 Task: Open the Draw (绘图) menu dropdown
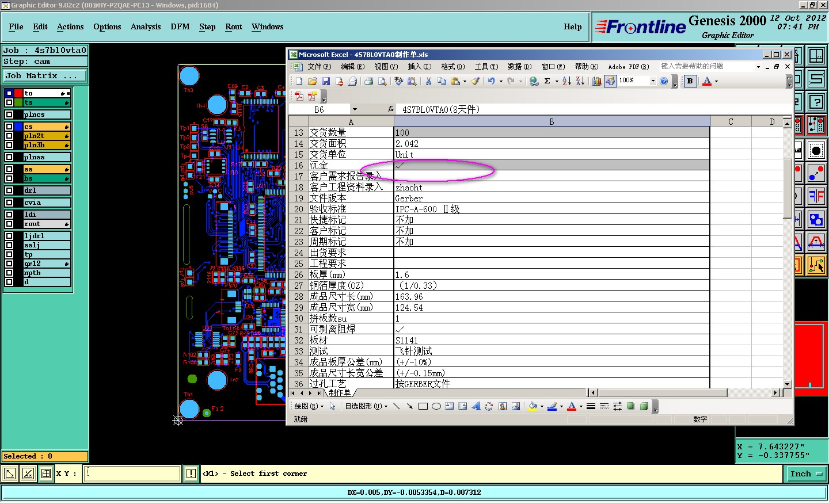tap(309, 406)
